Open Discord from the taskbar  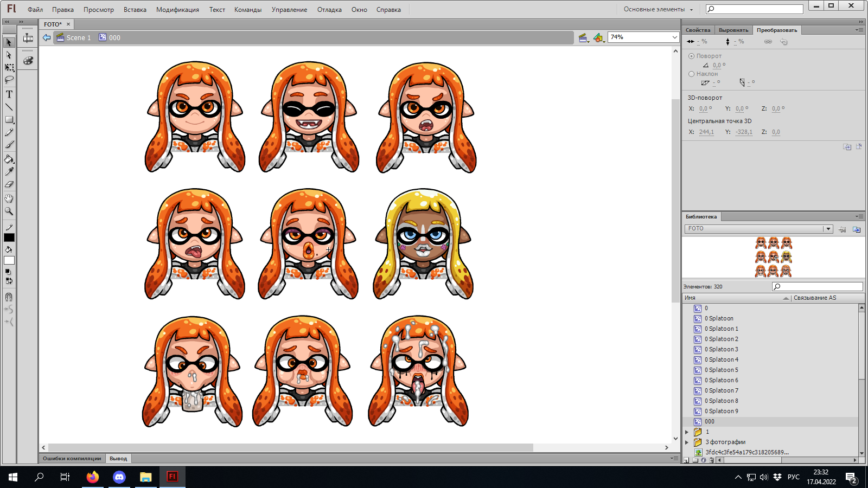[x=119, y=477]
